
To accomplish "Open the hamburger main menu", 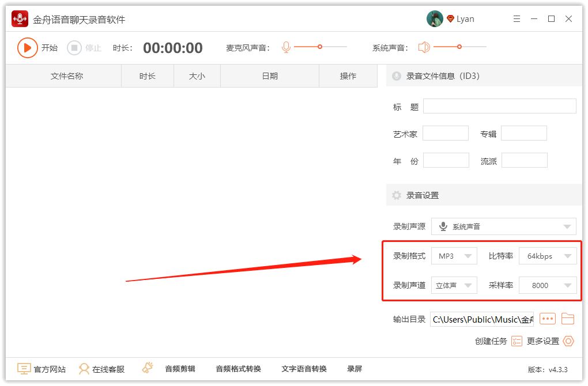I will [x=517, y=19].
